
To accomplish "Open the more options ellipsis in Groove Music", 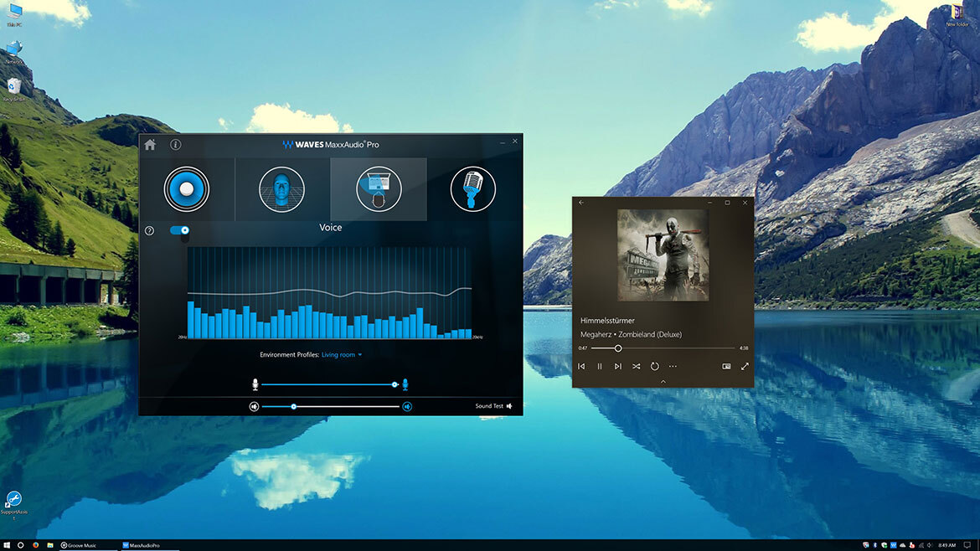I will pos(673,367).
